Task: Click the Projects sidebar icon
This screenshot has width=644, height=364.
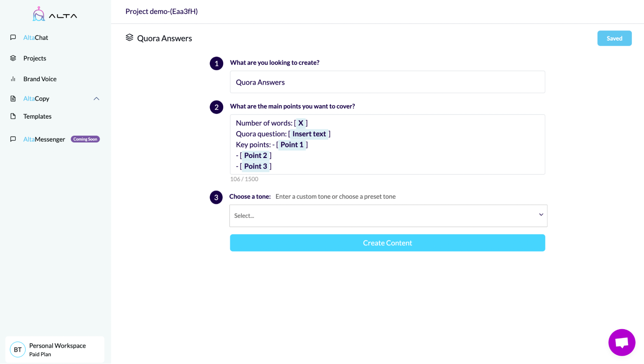Action: [13, 58]
